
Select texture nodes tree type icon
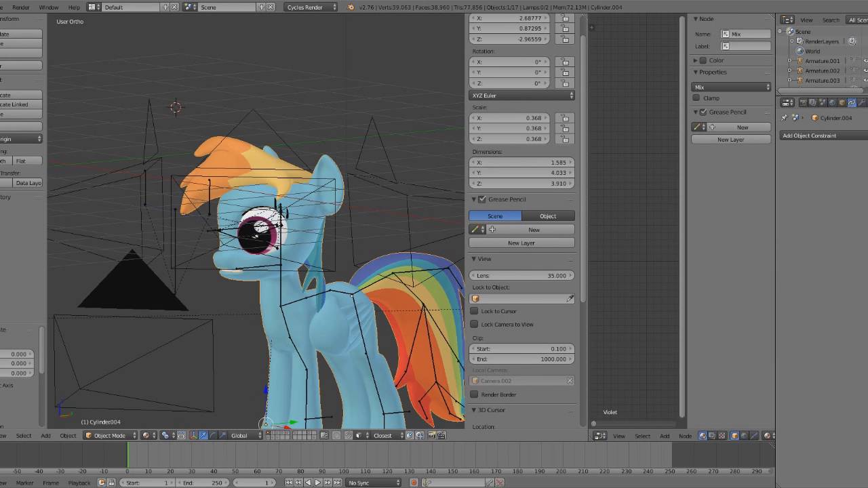pos(722,436)
